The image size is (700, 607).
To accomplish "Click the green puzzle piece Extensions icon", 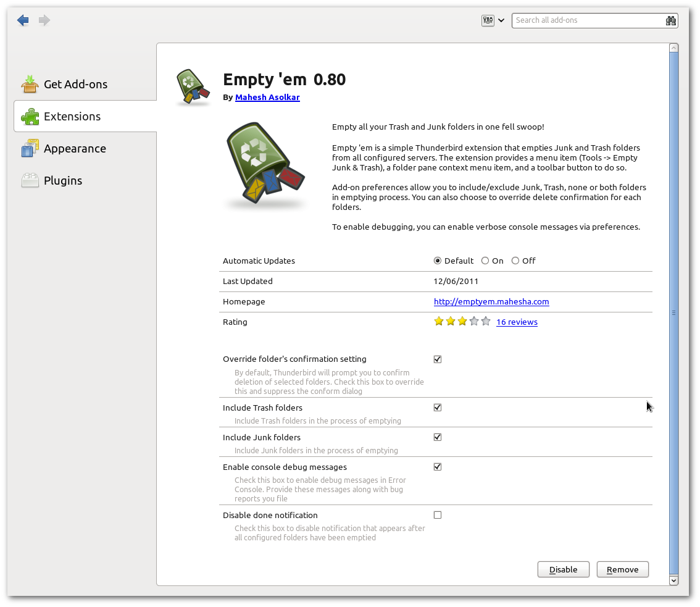I will pos(30,116).
